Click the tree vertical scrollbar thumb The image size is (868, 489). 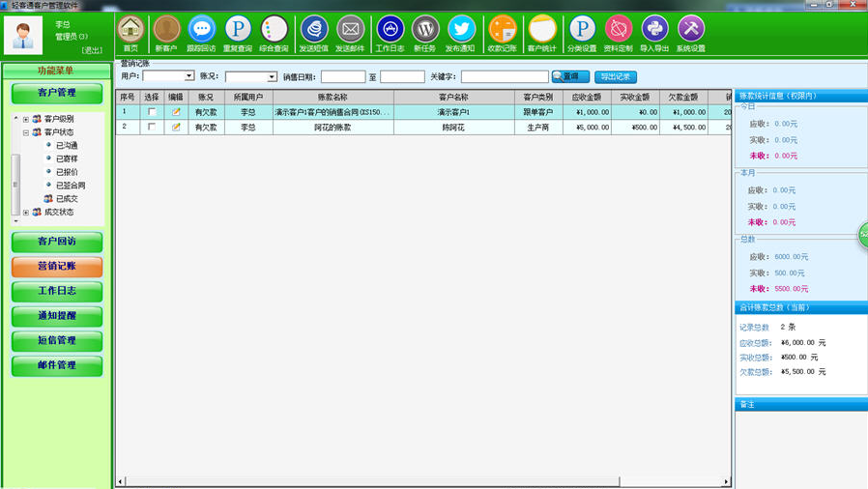(15, 185)
